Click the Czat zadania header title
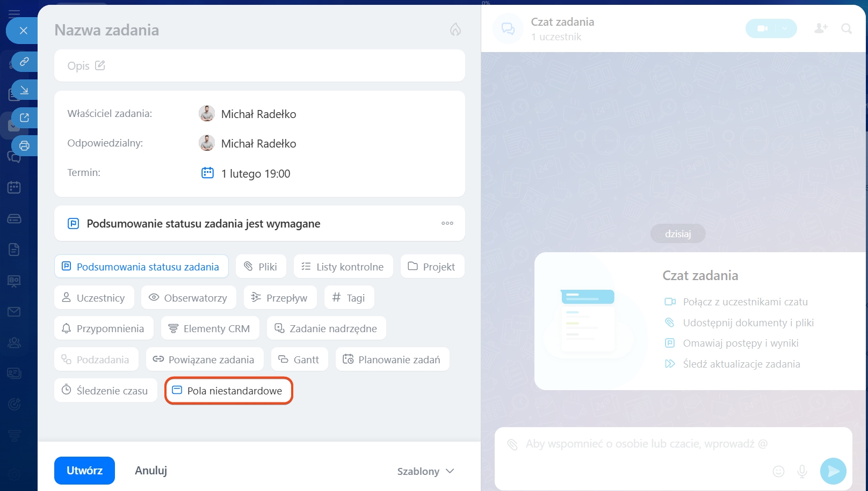Screen dimensions: 868x491 tap(562, 22)
